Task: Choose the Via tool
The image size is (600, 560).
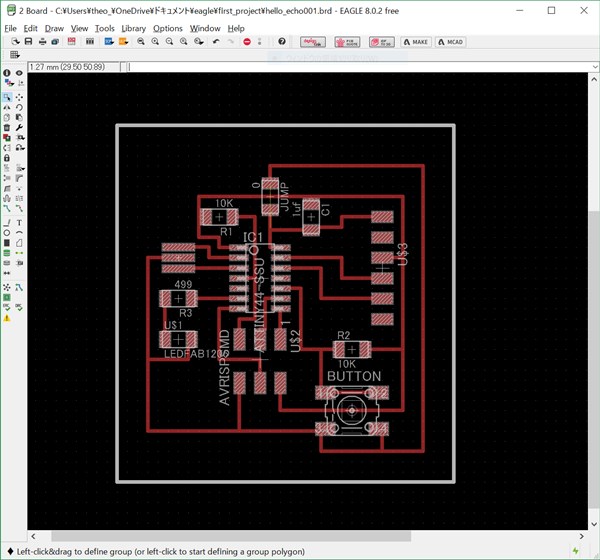Action: 7,253
